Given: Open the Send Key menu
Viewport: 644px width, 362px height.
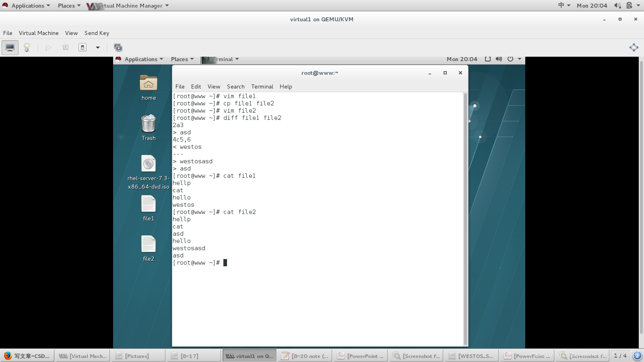Looking at the screenshot, I should pyautogui.click(x=97, y=33).
